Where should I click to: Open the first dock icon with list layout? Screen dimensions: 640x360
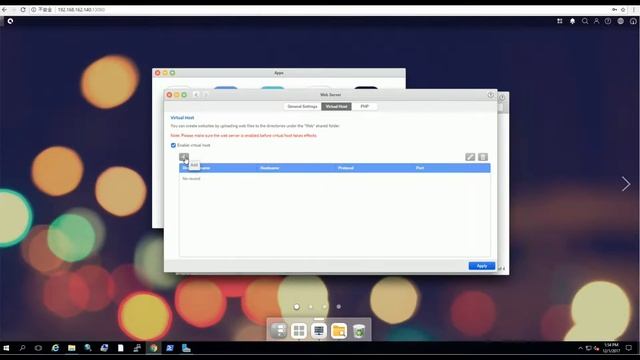279,331
